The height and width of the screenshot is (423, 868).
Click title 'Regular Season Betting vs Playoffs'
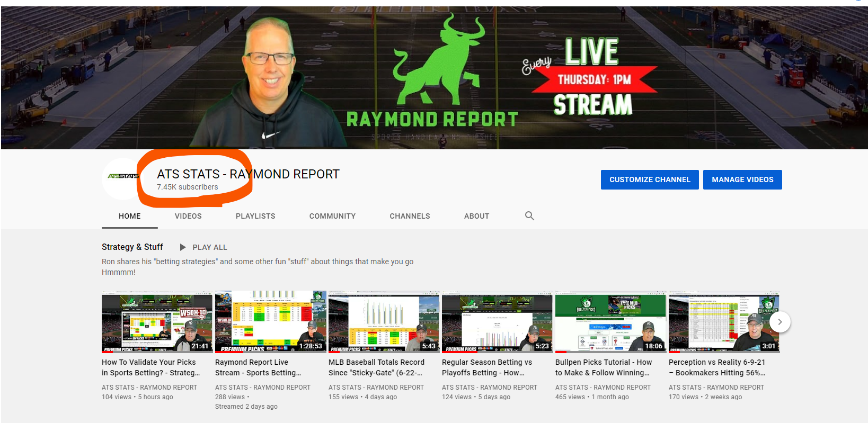(487, 367)
